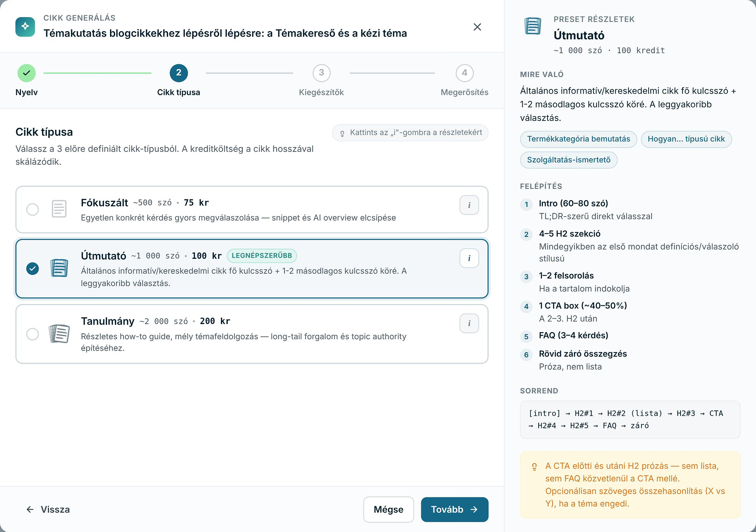Go to completed Nyelv step
Screen dimensions: 756x532
coord(26,73)
